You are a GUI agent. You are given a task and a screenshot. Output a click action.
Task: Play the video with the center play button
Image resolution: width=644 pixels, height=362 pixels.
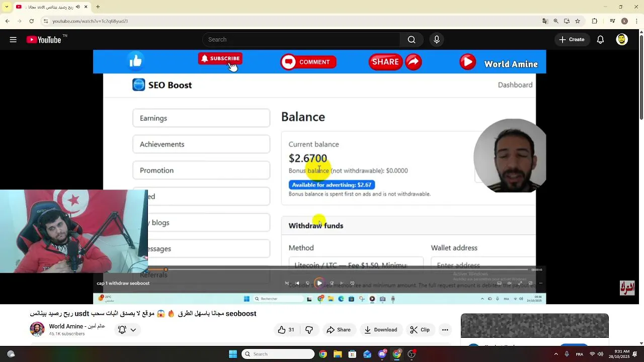319,283
